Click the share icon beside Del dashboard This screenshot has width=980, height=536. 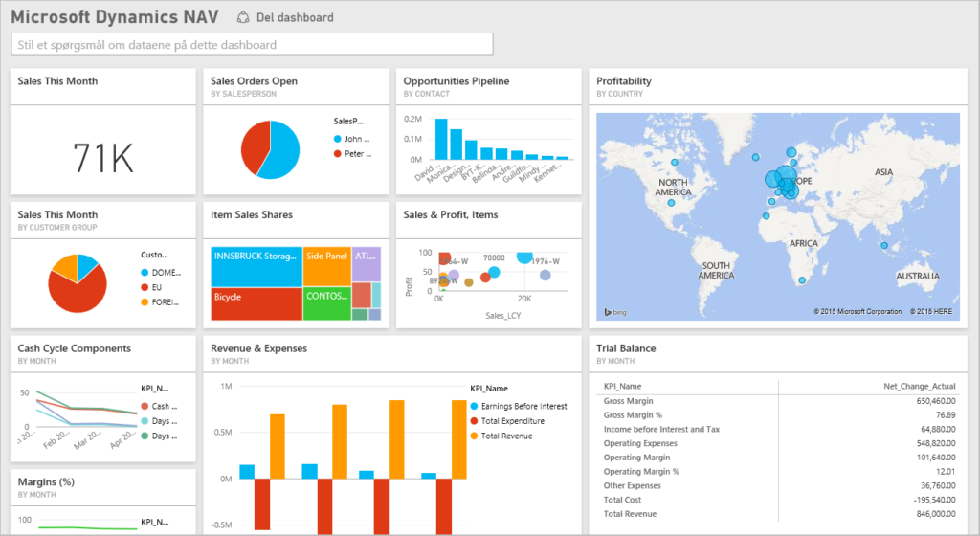[x=243, y=17]
